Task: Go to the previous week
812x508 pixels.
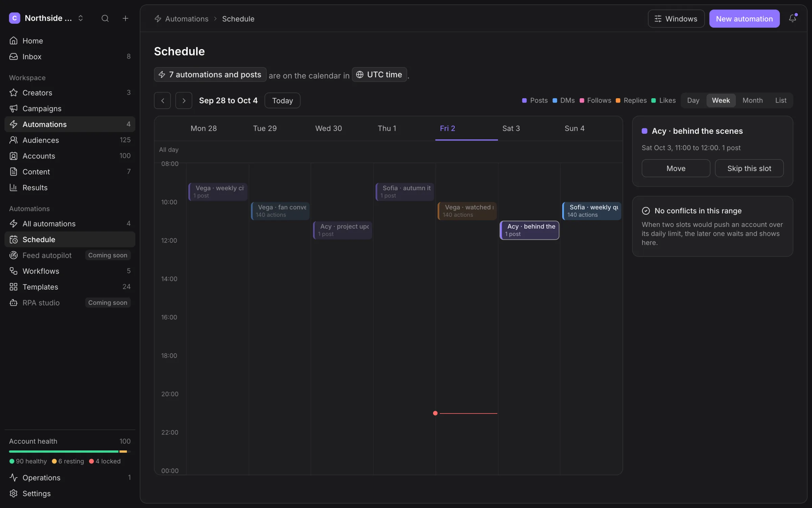Action: 162,101
